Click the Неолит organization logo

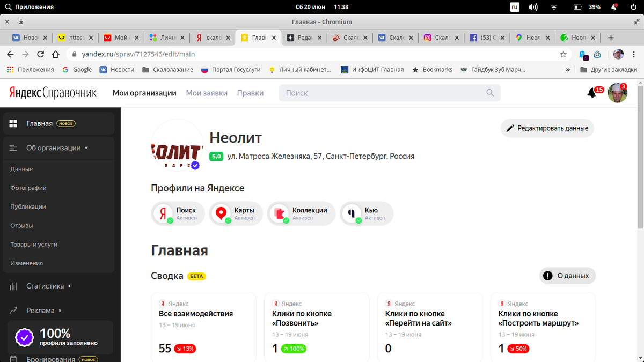tap(177, 145)
